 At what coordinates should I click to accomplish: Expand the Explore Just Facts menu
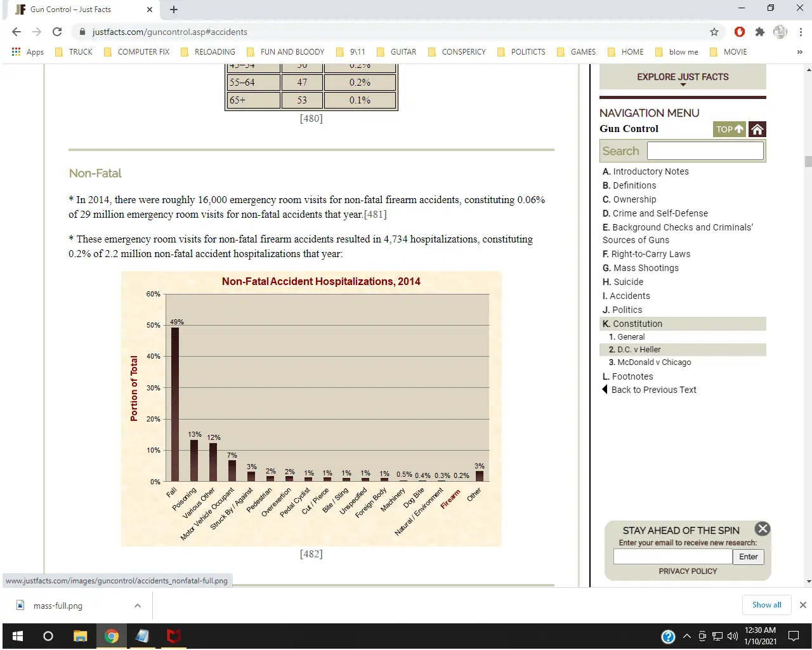point(683,77)
